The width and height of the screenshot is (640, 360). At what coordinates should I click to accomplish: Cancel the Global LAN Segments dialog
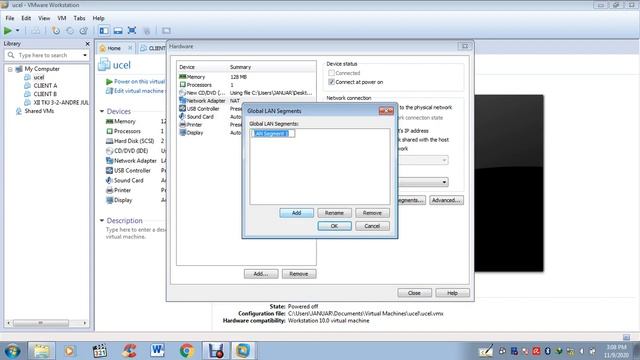pyautogui.click(x=372, y=226)
